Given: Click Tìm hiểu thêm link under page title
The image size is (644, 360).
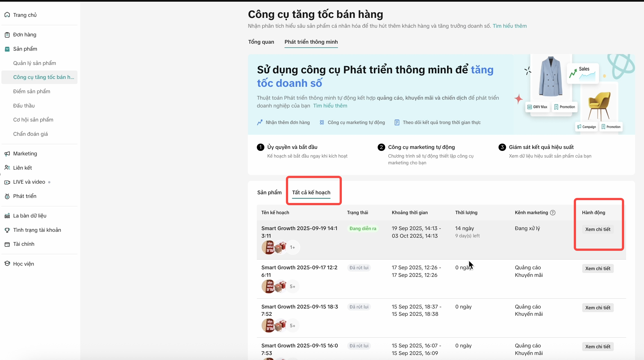Looking at the screenshot, I should point(509,26).
